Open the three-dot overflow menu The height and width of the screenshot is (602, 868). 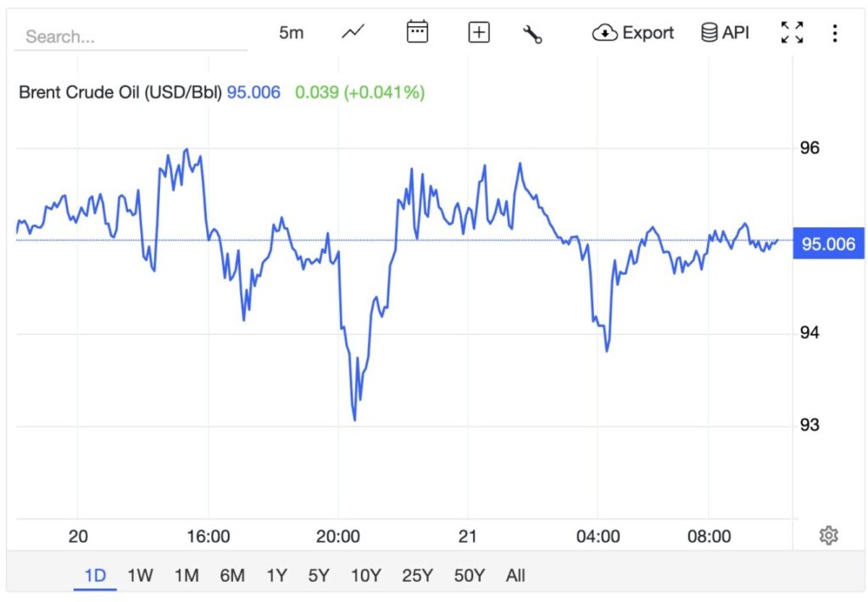835,32
